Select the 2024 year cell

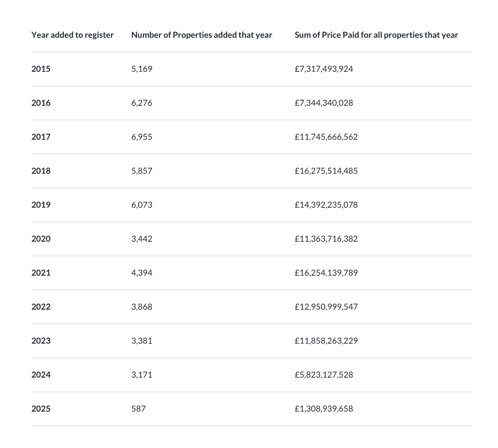[41, 375]
